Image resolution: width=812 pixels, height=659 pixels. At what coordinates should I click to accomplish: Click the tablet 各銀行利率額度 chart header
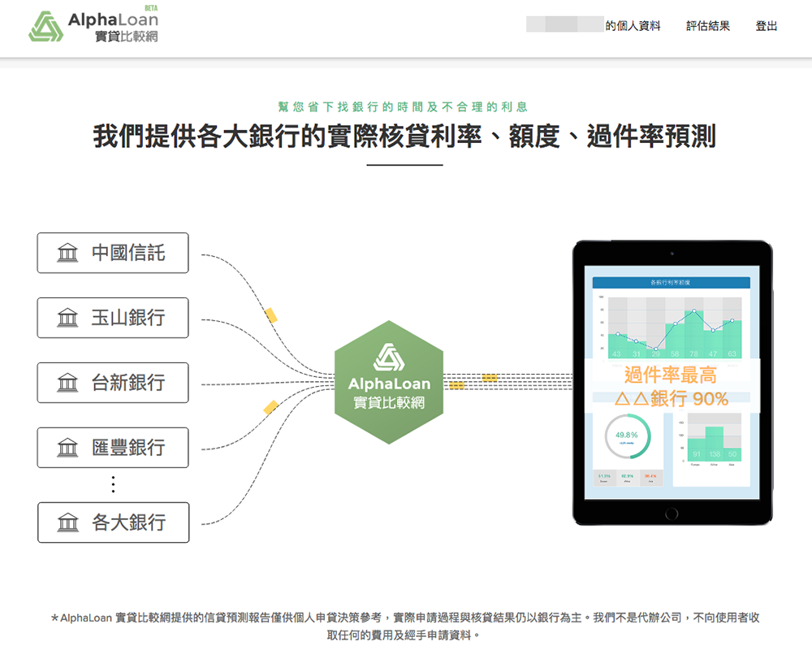(x=672, y=282)
